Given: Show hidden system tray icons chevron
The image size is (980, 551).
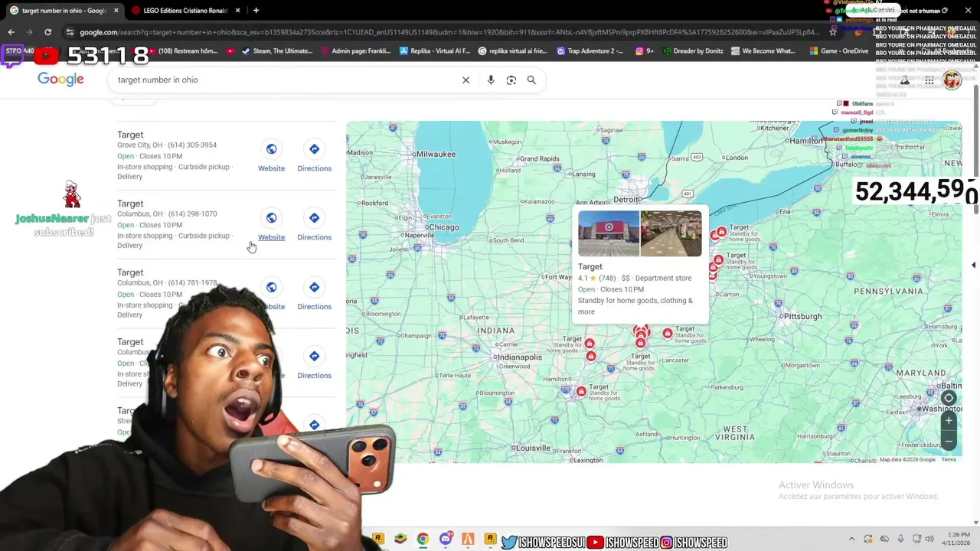Looking at the screenshot, I should click(x=851, y=540).
